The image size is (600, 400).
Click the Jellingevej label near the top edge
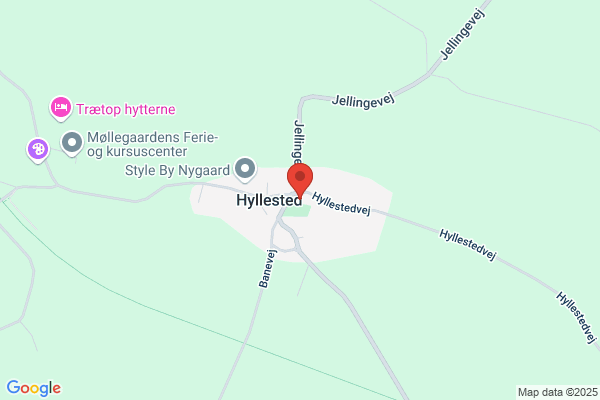coord(463,34)
